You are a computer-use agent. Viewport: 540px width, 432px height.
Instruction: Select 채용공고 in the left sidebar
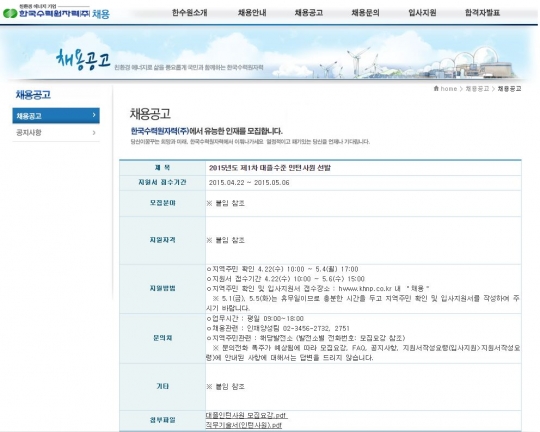point(56,115)
